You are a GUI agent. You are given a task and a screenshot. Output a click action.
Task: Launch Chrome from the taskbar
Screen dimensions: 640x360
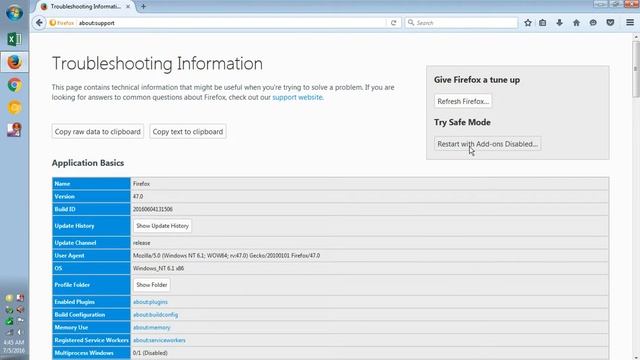click(14, 85)
